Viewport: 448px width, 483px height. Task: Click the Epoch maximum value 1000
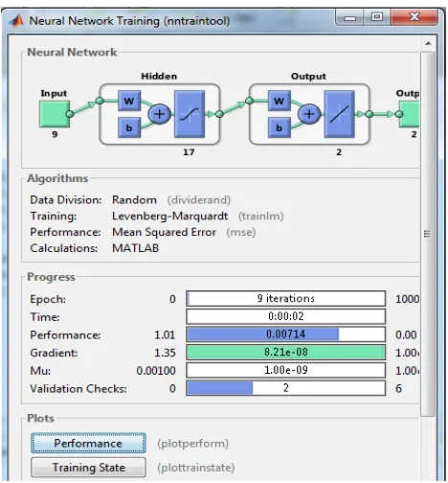[x=407, y=299]
